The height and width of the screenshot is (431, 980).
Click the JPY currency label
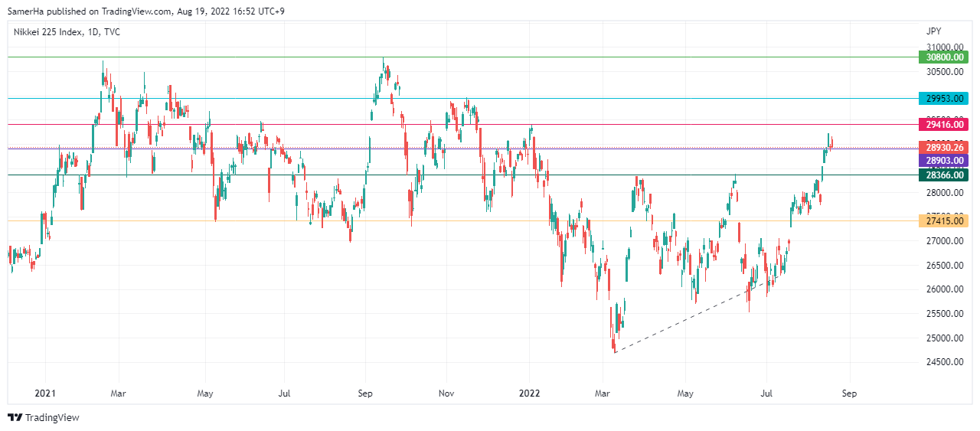pos(933,31)
